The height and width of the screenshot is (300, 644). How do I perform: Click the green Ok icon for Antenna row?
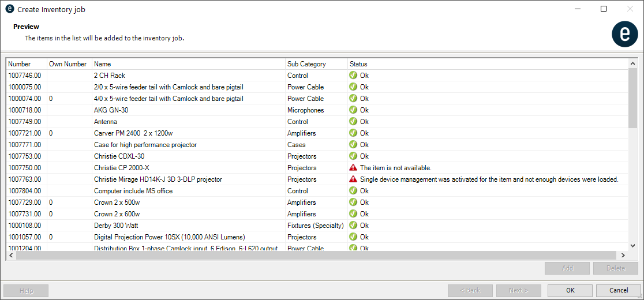click(x=353, y=122)
